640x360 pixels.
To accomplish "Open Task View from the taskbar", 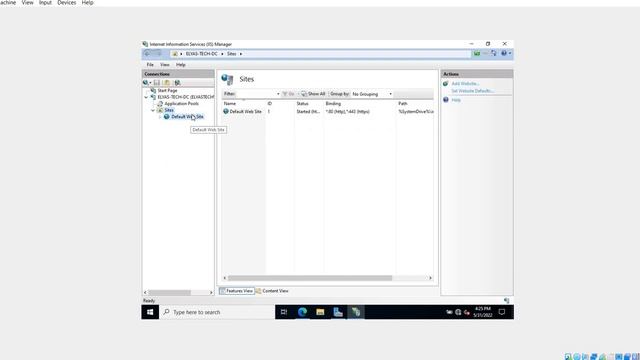I will coord(284,312).
